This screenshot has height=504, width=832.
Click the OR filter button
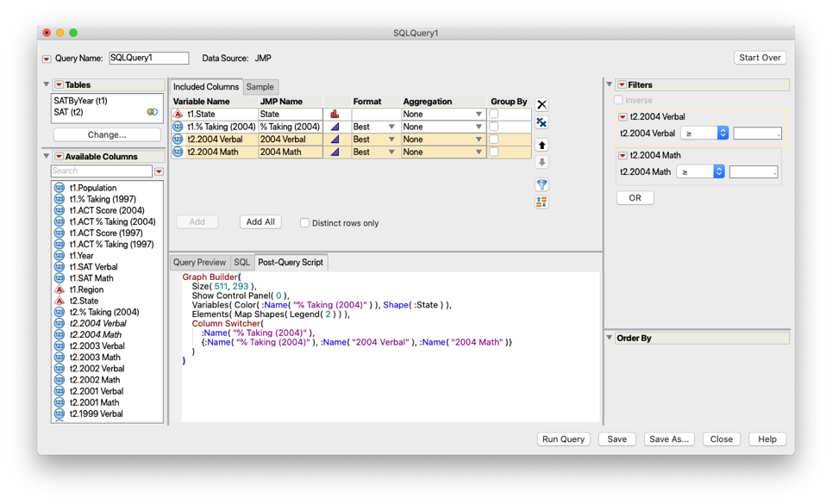point(635,198)
